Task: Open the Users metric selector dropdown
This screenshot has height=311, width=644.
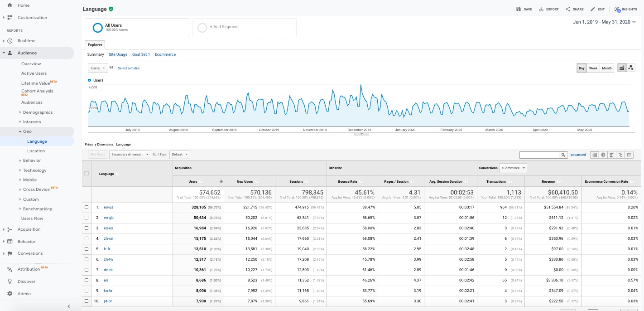Action: point(98,68)
